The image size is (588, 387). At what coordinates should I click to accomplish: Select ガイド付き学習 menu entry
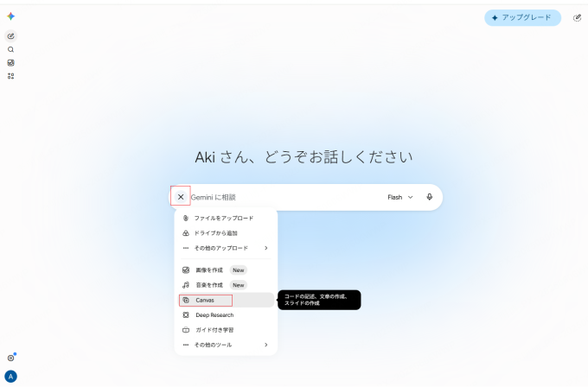(x=226, y=330)
